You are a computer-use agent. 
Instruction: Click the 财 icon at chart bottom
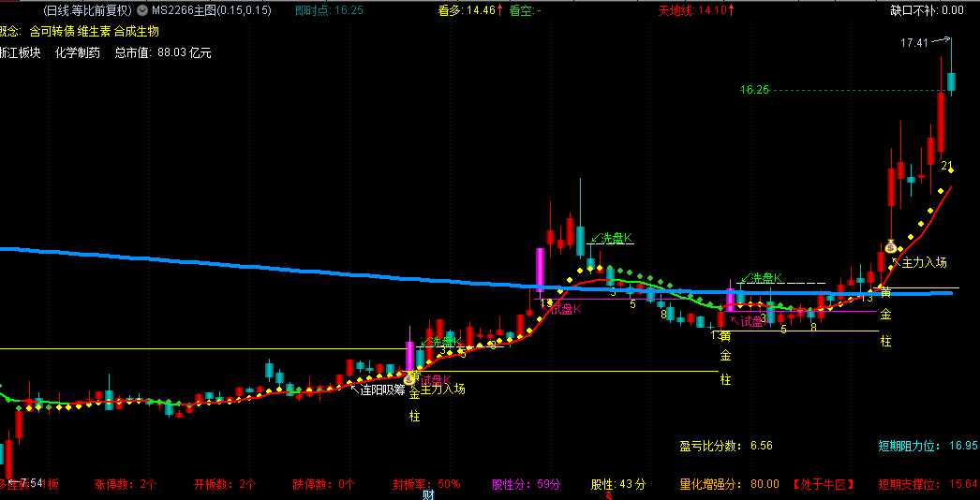tap(427, 495)
